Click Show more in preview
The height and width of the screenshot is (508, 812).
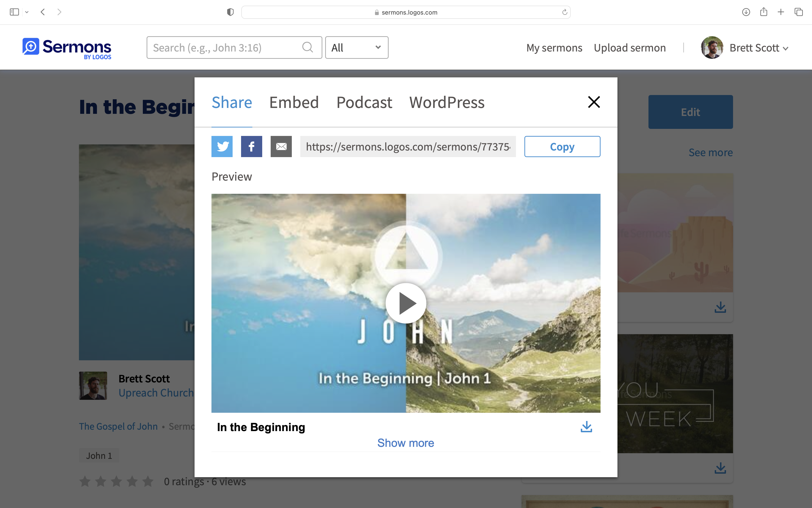(406, 443)
